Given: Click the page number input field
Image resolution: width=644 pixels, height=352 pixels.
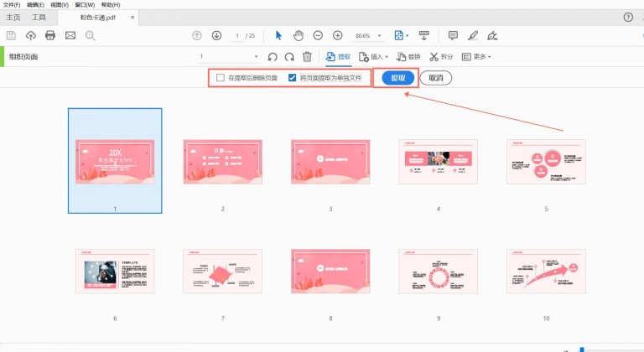Looking at the screenshot, I should point(237,35).
